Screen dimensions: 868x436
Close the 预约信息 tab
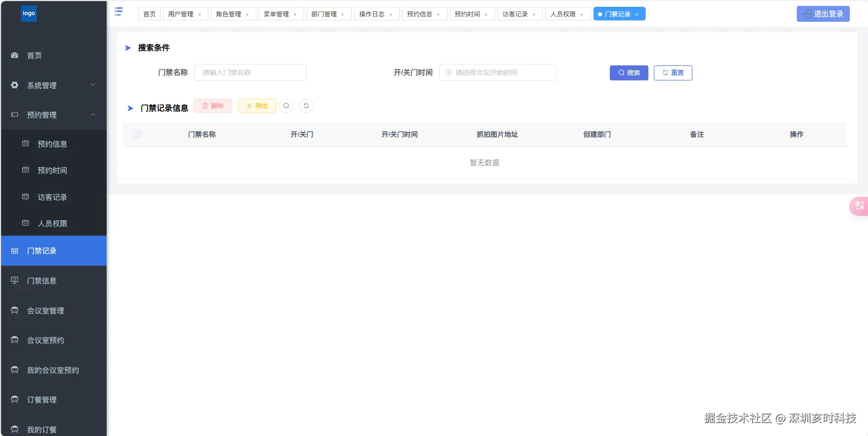click(438, 15)
